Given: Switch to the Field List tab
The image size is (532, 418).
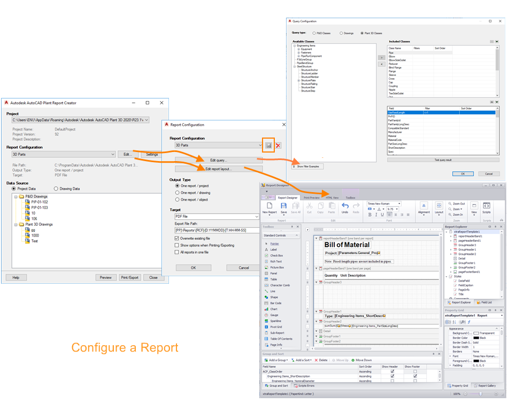Looking at the screenshot, I should (484, 302).
